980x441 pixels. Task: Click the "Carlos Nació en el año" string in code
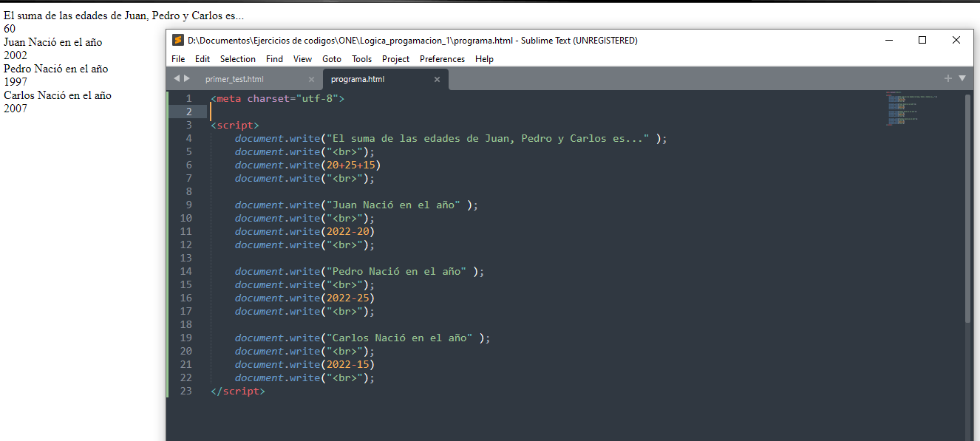pyautogui.click(x=400, y=338)
